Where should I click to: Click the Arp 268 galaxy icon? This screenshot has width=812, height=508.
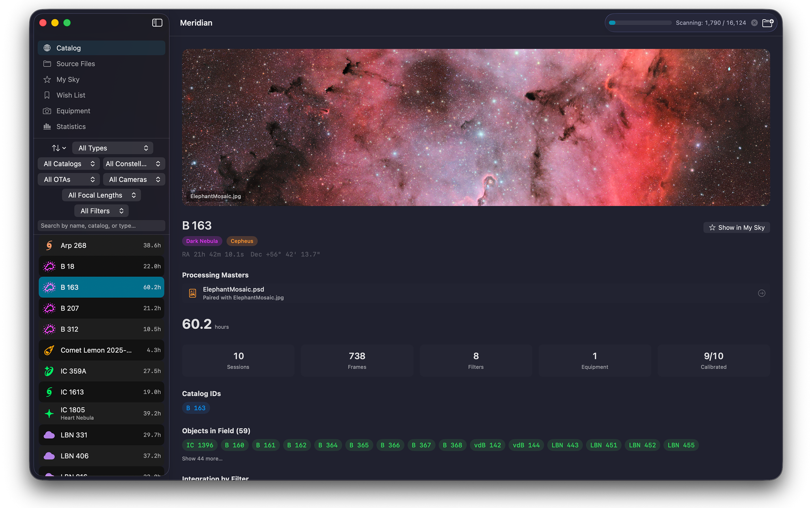pos(49,245)
